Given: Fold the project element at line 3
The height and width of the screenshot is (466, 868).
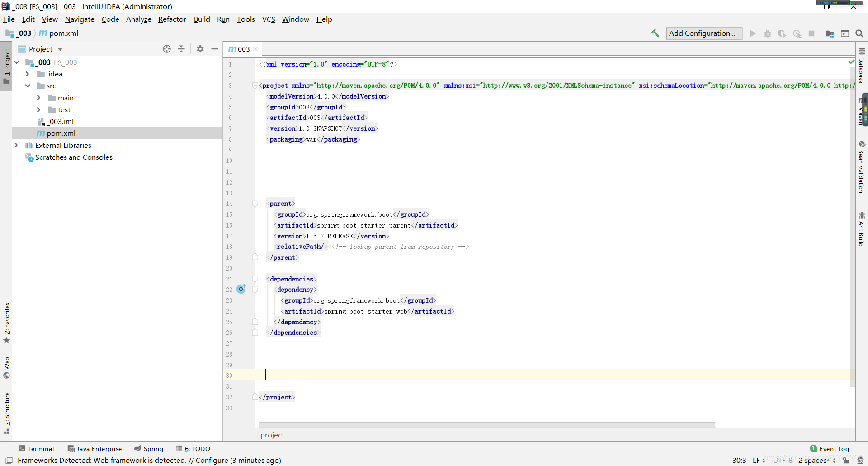Looking at the screenshot, I should click(255, 86).
